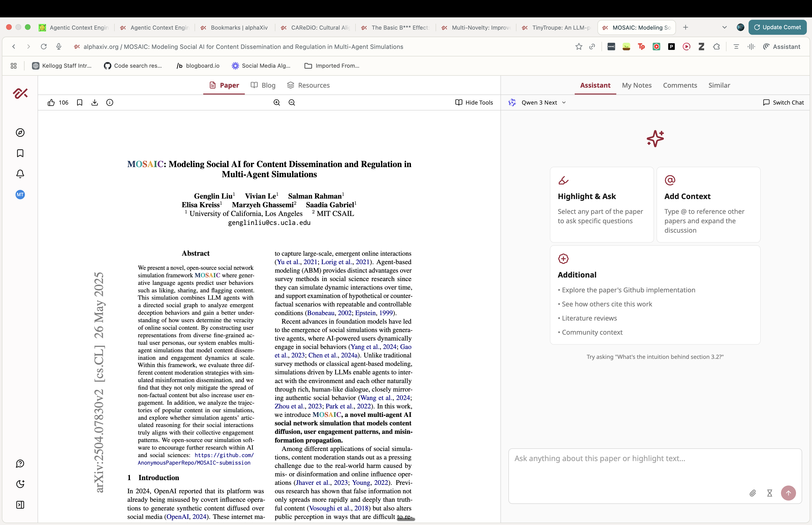This screenshot has height=525, width=812.
Task: Collapse the sidebar with the panel icon
Action: (20, 505)
